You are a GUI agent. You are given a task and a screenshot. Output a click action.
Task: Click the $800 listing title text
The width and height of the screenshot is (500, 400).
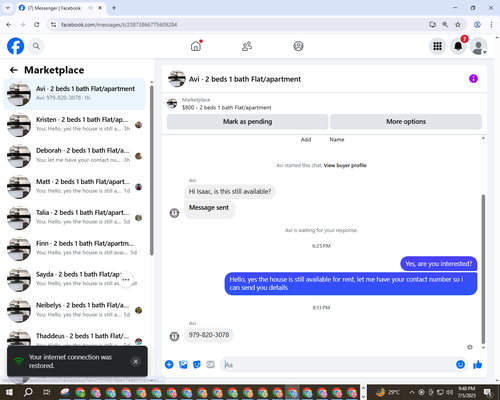(x=227, y=108)
